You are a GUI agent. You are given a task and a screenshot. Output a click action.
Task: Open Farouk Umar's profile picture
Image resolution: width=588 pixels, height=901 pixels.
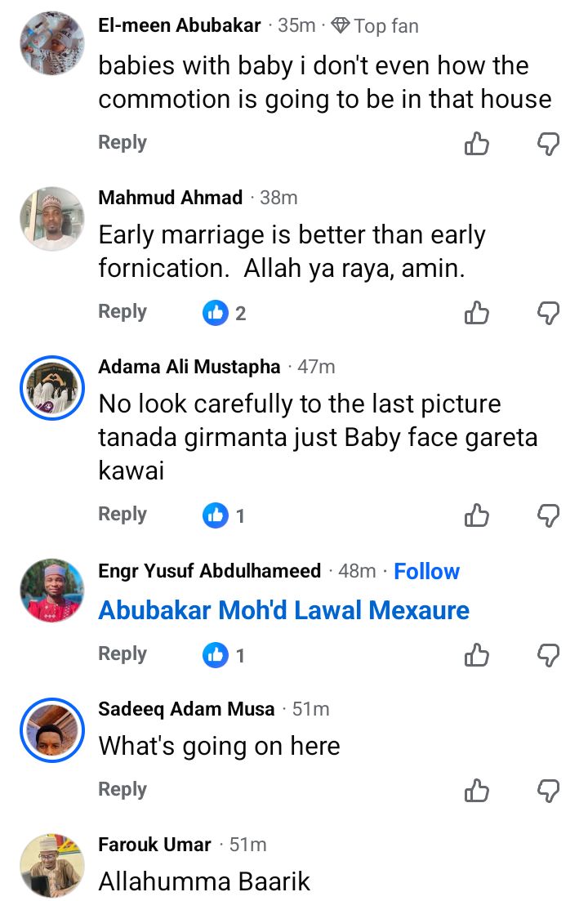(52, 865)
